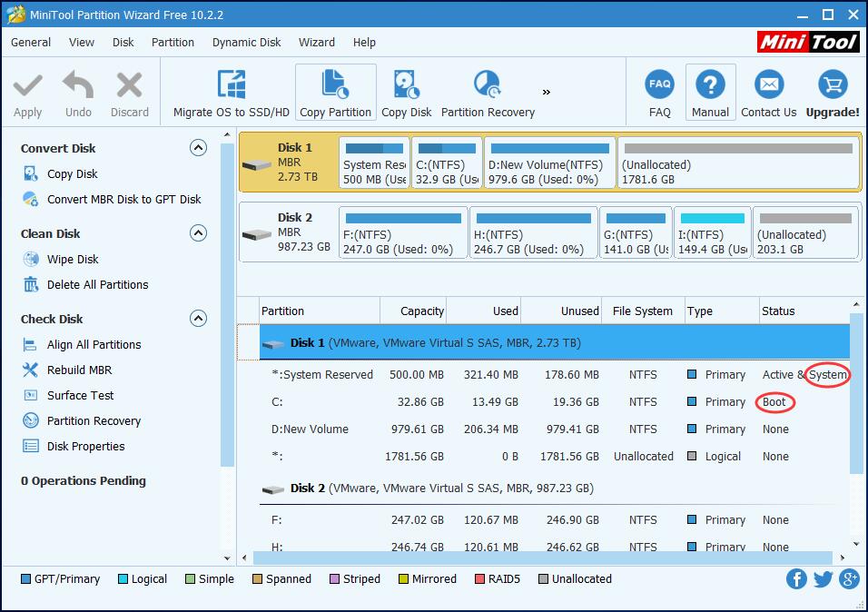The height and width of the screenshot is (612, 868).
Task: Run Surface Test from the sidebar
Action: point(80,396)
